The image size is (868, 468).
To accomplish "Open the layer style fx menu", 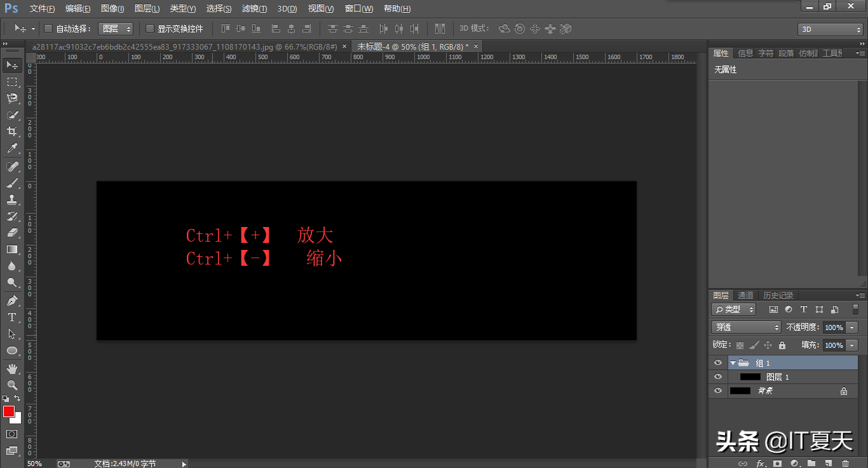I will pyautogui.click(x=761, y=464).
